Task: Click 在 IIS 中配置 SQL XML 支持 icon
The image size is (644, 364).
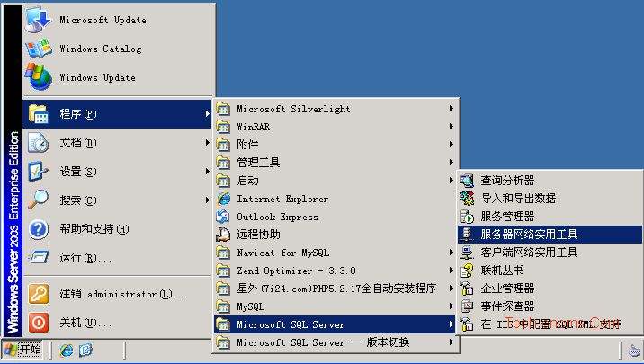Action: pos(467,324)
